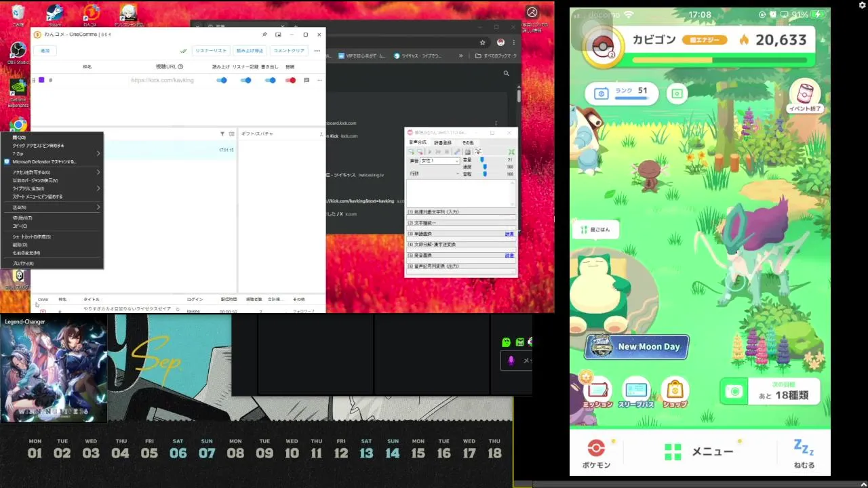Tap ねむる sleep icon
The height and width of the screenshot is (488, 868).
804,453
